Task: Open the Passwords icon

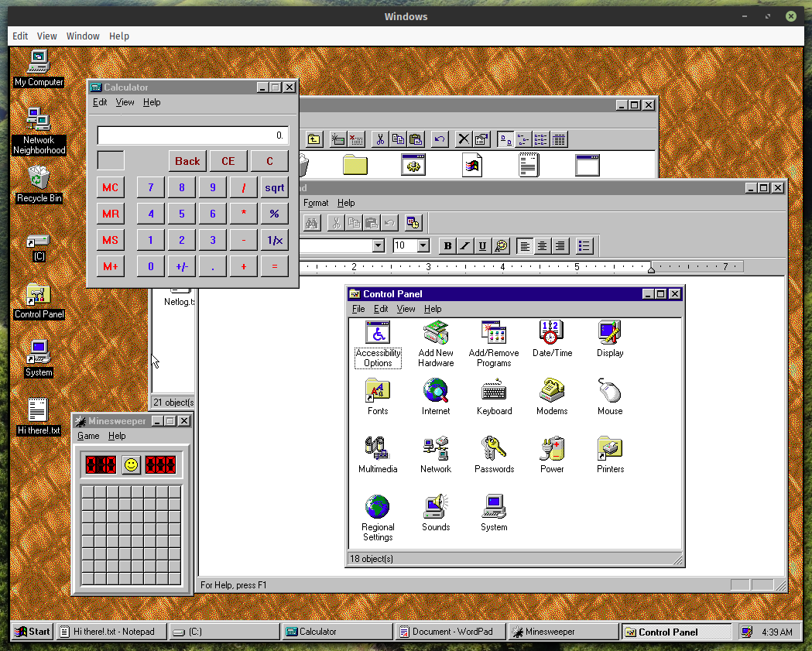Action: point(494,455)
